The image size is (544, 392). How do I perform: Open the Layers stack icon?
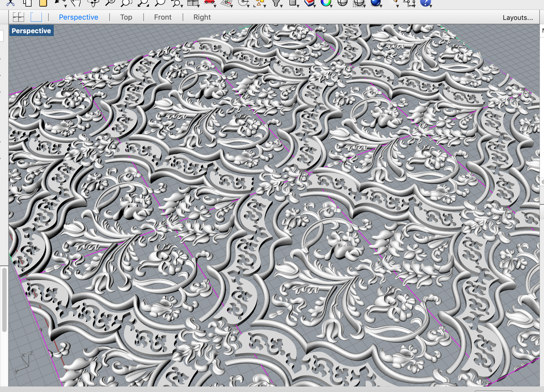pos(309,3)
